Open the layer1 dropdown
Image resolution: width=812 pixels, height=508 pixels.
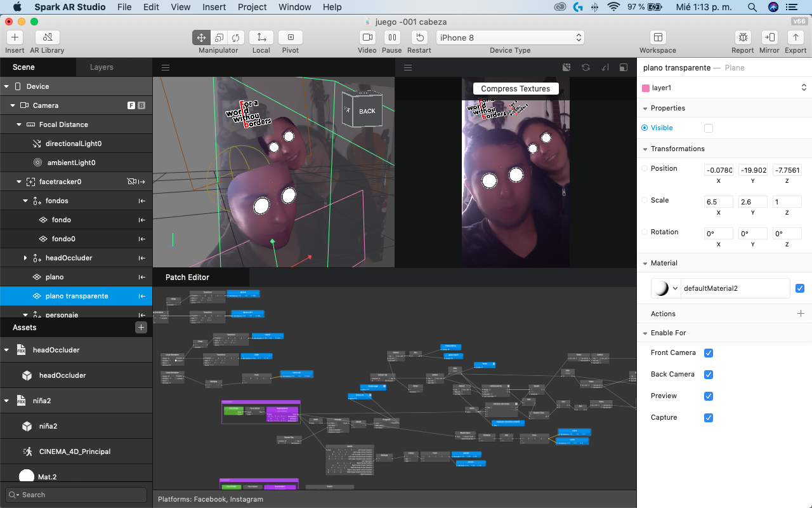pyautogui.click(x=724, y=88)
